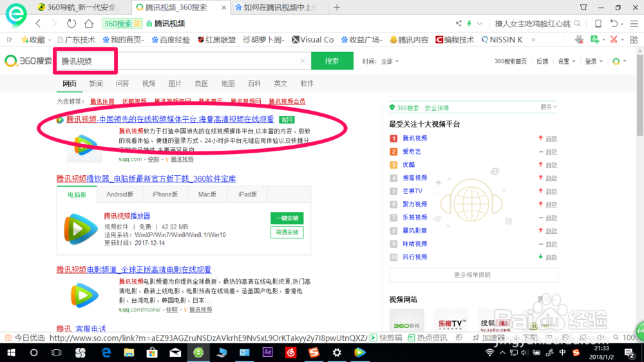
Task: Expand the 展开 panel in 360搜索 安全保障
Action: [x=549, y=107]
